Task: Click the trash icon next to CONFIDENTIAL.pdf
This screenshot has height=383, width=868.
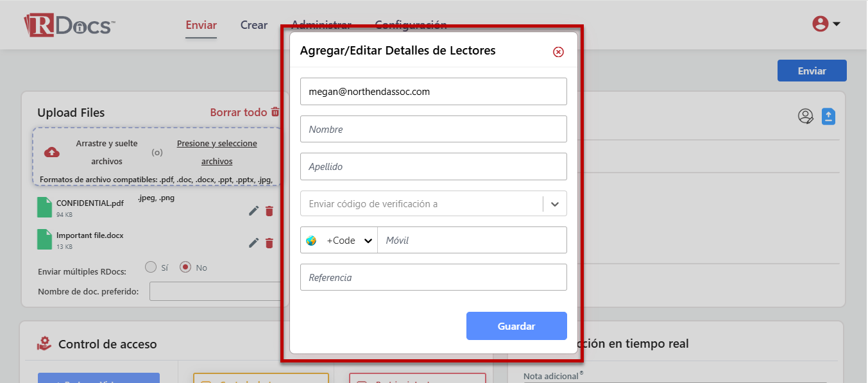Action: coord(269,211)
